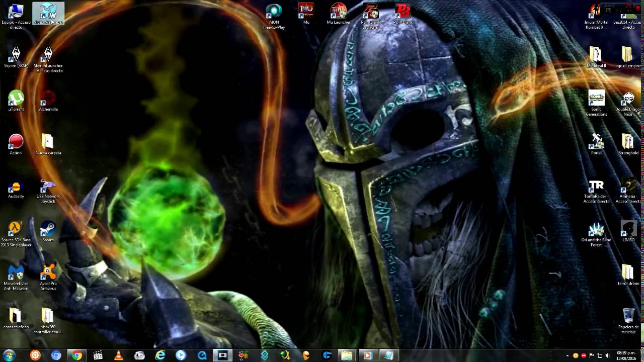Open the cosas telefono folder

(16, 318)
